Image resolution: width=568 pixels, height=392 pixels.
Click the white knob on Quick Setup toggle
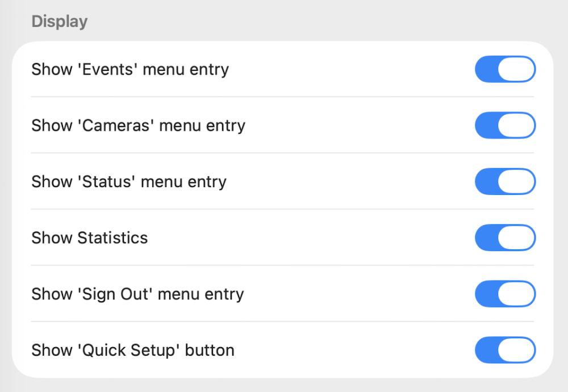516,350
